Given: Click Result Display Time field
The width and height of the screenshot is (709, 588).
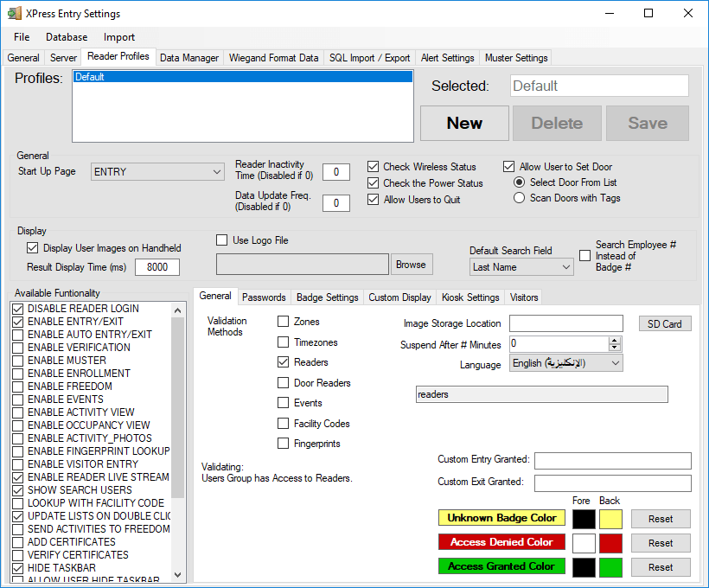Looking at the screenshot, I should pyautogui.click(x=157, y=267).
